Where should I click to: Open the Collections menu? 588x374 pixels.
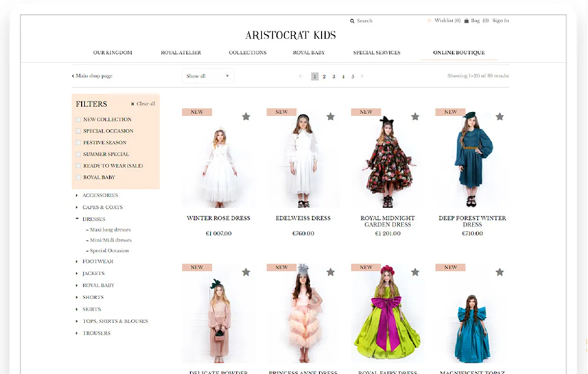click(x=247, y=53)
